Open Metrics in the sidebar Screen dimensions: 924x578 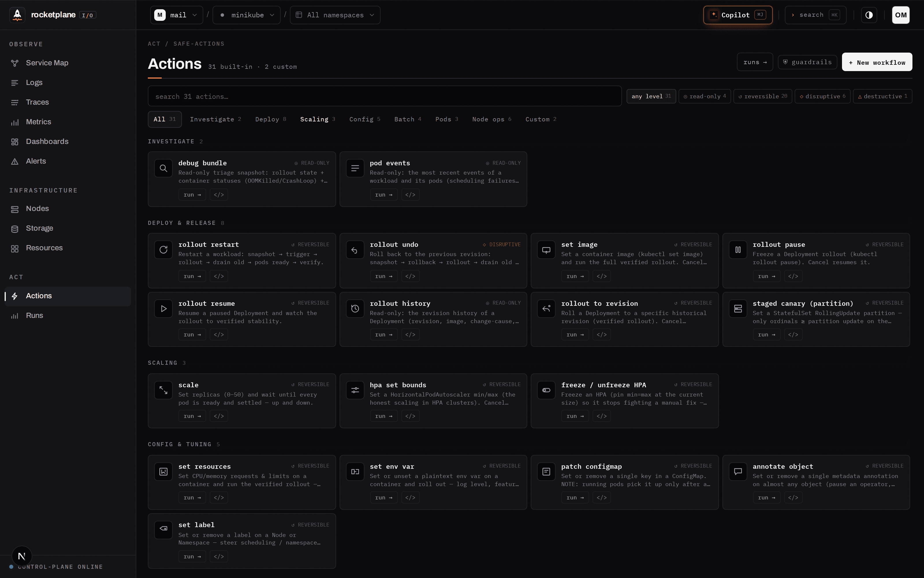click(x=68, y=122)
